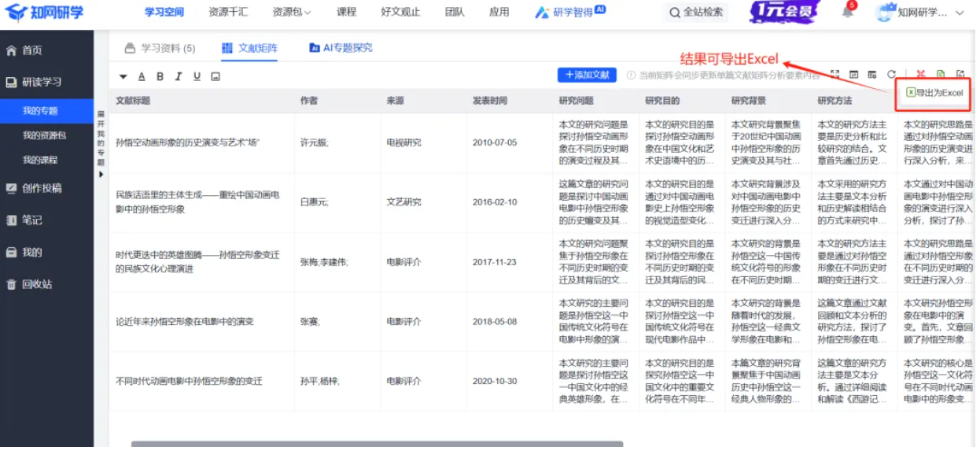Expand the user account dropdown
The width and height of the screenshot is (980, 462).
[x=959, y=13]
